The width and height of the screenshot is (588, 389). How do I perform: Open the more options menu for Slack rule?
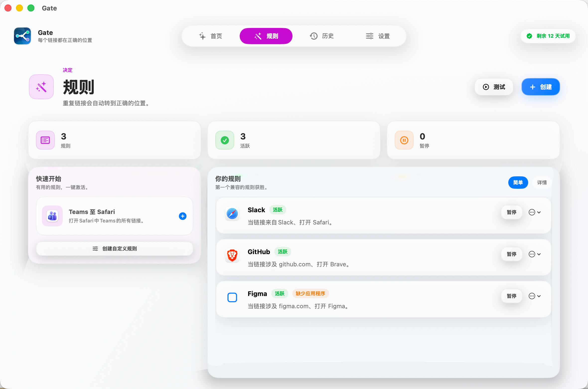[x=535, y=212]
